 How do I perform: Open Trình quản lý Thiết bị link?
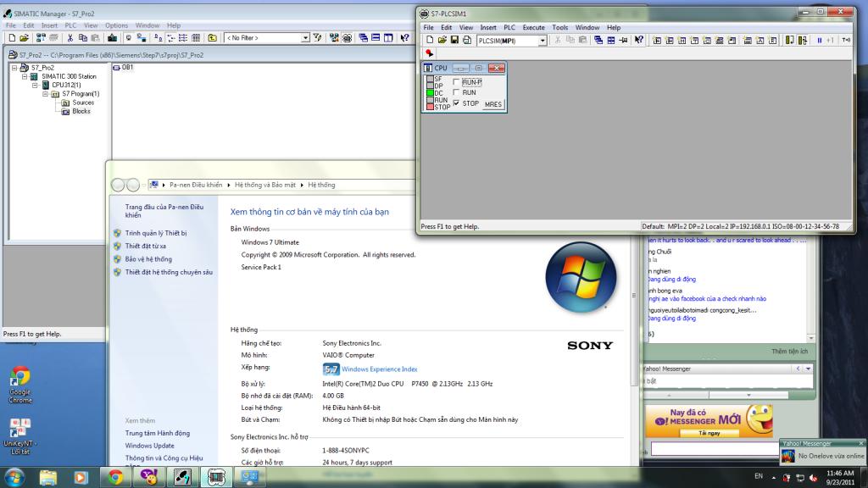(x=156, y=233)
